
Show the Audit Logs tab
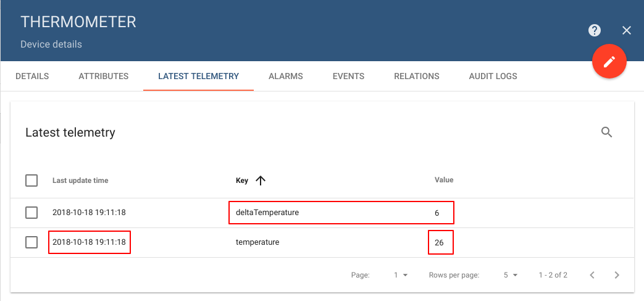[x=493, y=77]
